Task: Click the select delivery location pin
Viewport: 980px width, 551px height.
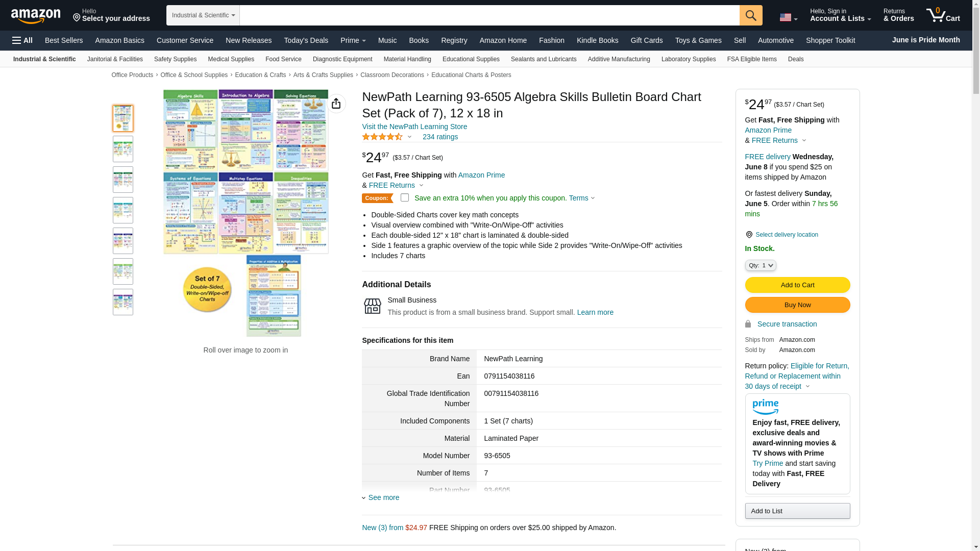Action: point(749,235)
